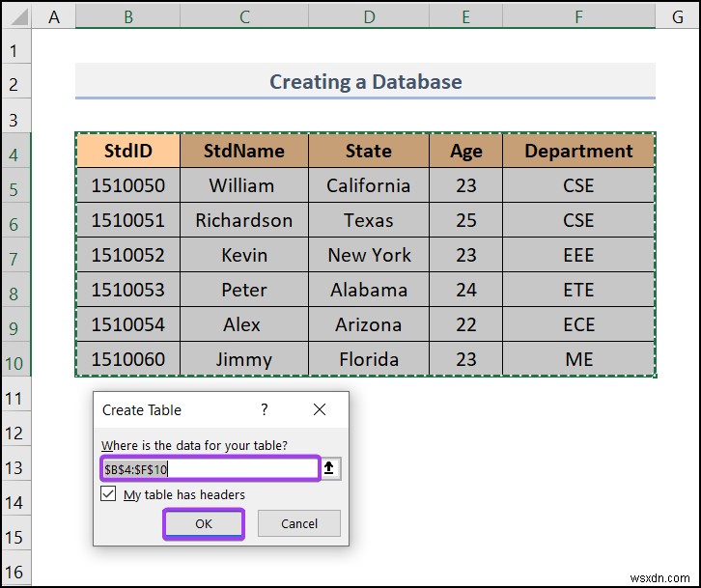701x588 pixels.
Task: Select row 8 header
Action: (16, 290)
